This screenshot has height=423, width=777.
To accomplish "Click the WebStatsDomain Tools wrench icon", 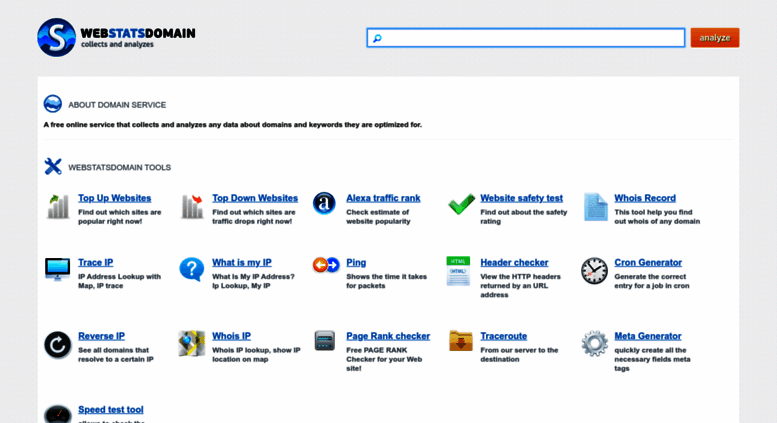I will click(53, 166).
